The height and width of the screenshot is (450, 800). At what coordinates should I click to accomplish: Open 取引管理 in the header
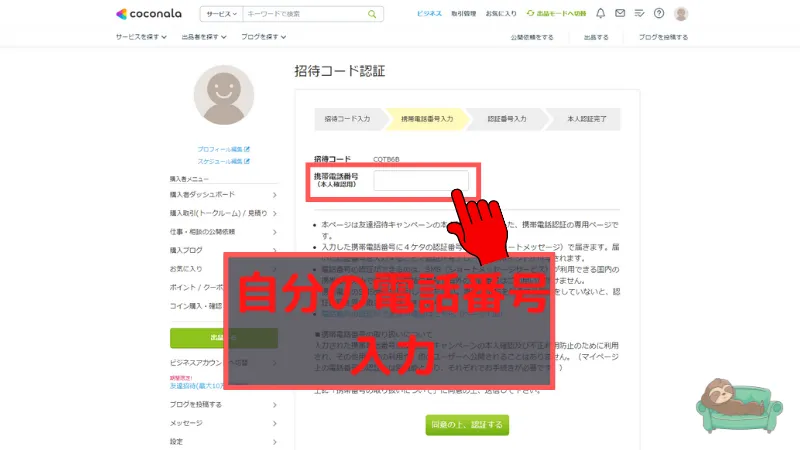pyautogui.click(x=463, y=14)
